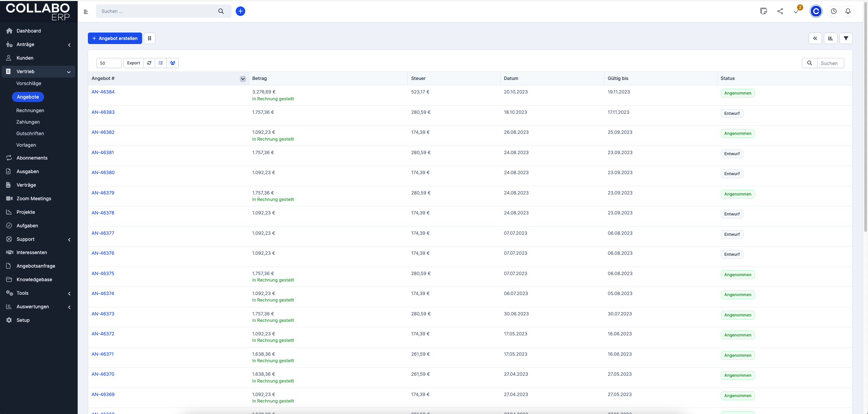Open the timesheet clock icon
Image resolution: width=868 pixels, height=414 pixels.
point(833,11)
